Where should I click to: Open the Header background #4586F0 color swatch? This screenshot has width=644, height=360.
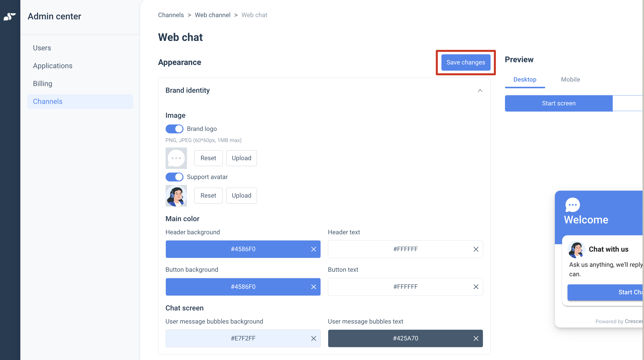click(243, 249)
